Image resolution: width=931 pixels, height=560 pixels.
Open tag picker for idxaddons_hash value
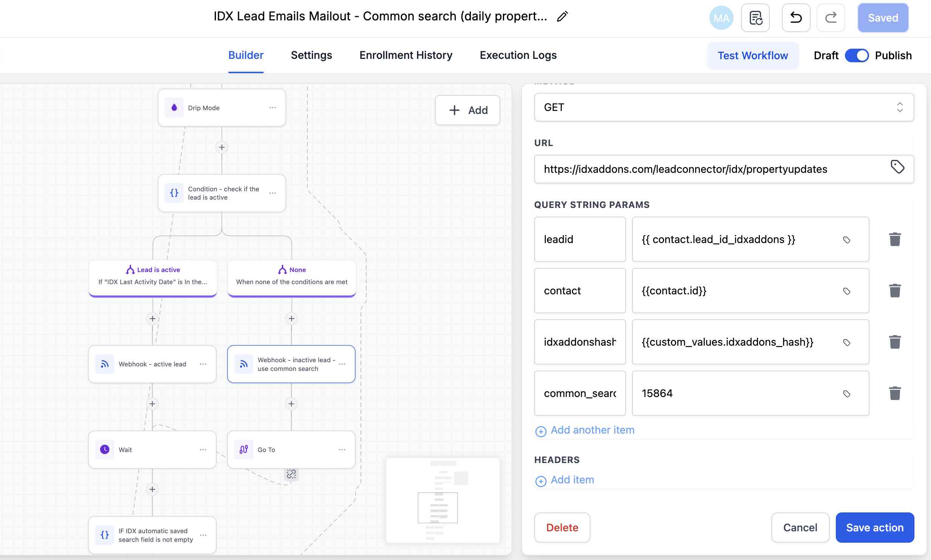click(x=847, y=343)
